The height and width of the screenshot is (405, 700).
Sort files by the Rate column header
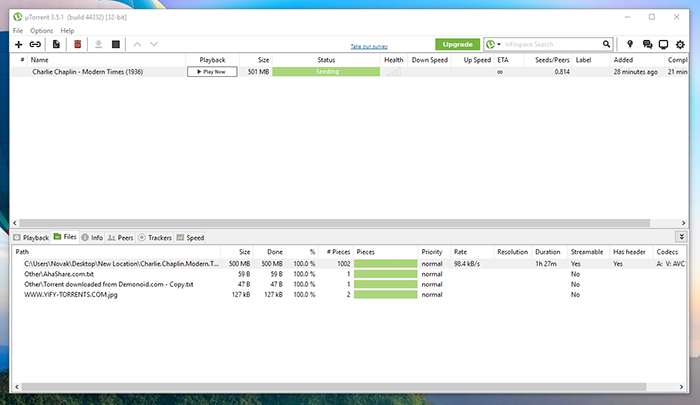[472, 252]
